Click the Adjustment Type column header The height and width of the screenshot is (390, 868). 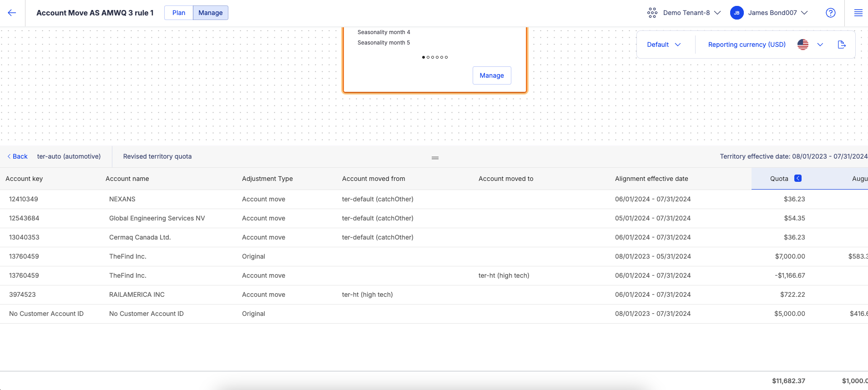click(x=267, y=179)
